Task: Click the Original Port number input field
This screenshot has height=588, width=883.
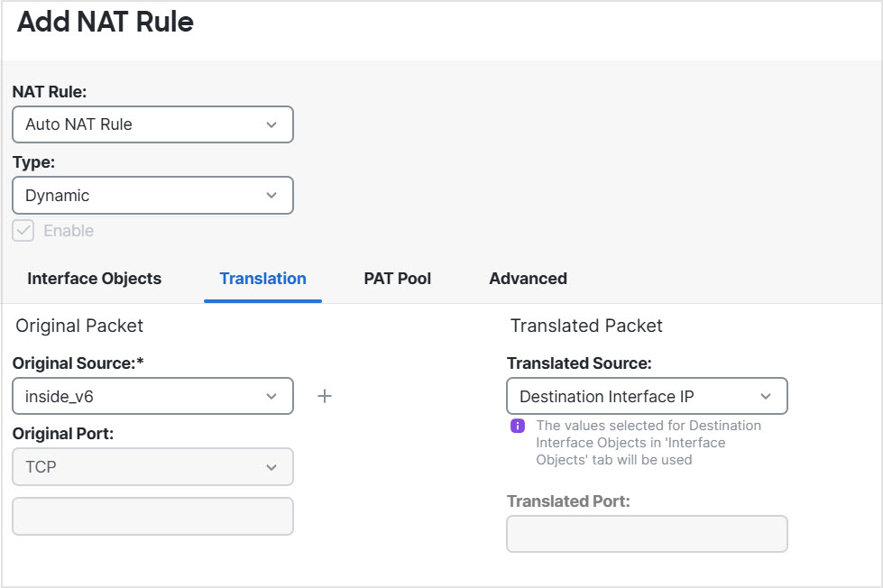Action: click(152, 516)
